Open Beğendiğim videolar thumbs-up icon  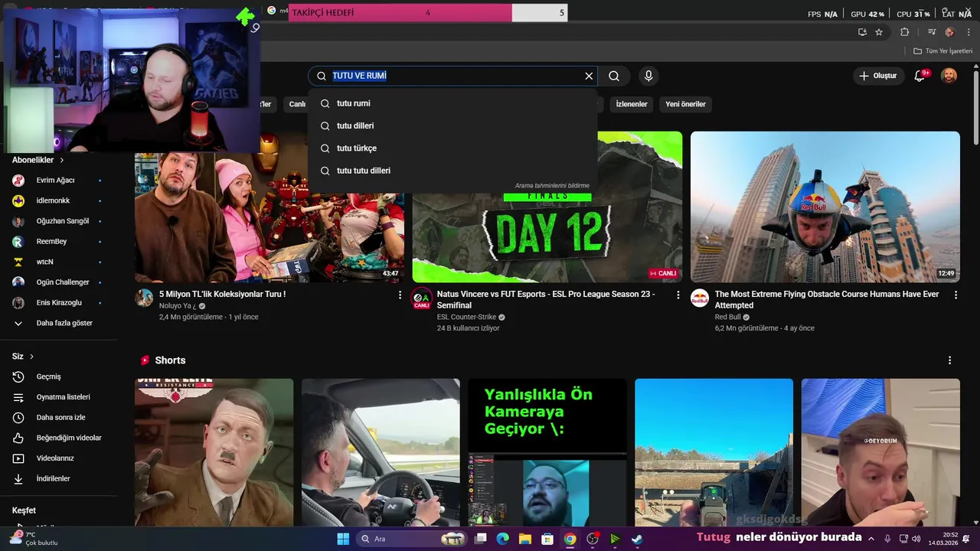[x=18, y=438]
